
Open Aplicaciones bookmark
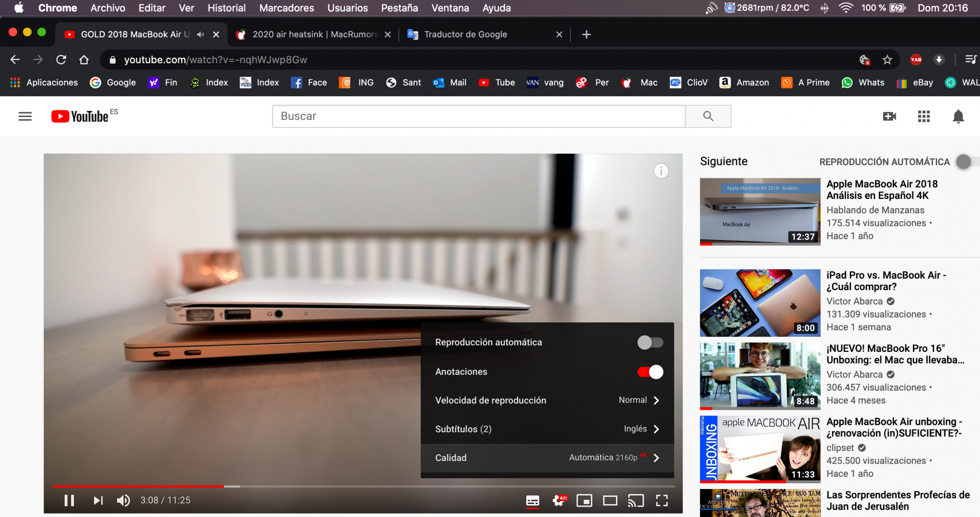tap(44, 82)
